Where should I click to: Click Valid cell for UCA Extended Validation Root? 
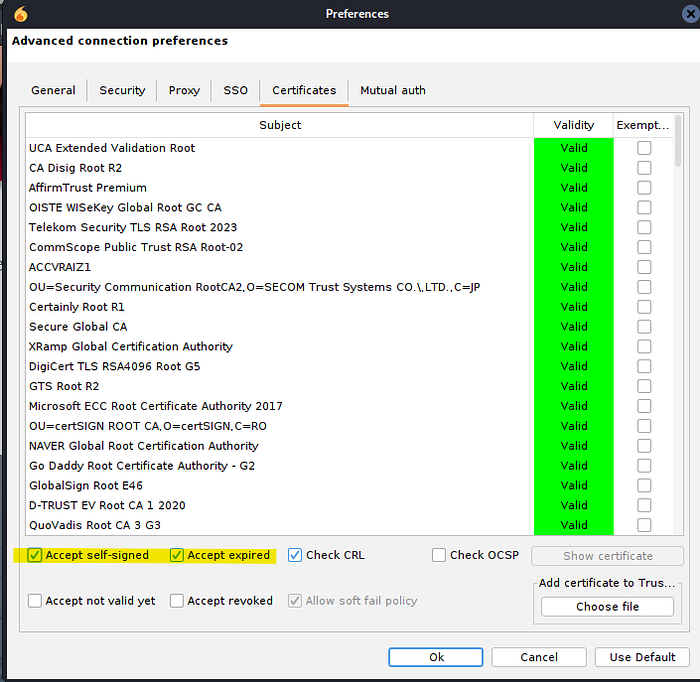pos(574,148)
